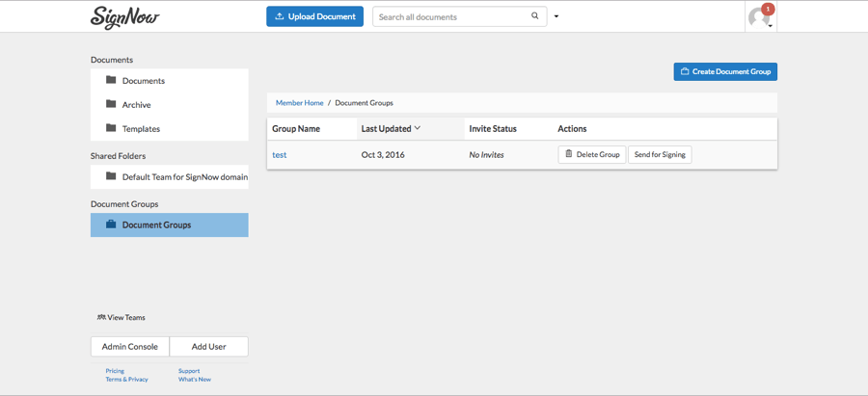The height and width of the screenshot is (396, 868).
Task: Click the SignNow logo
Action: 124,17
